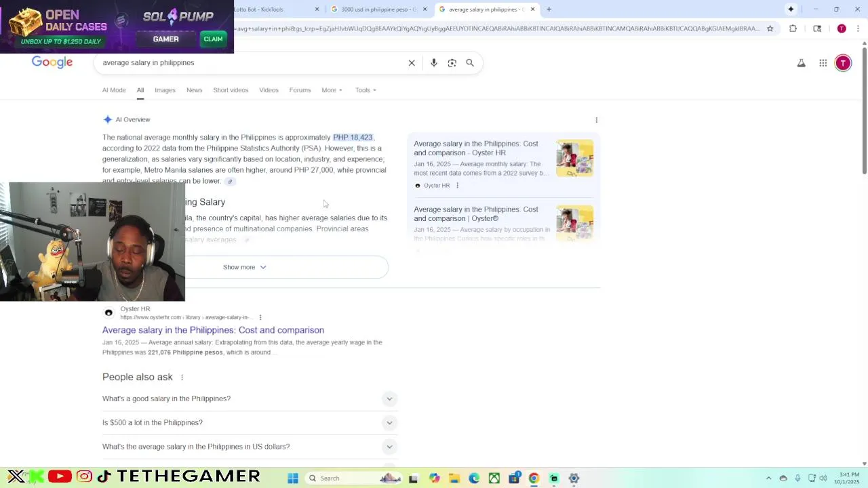Viewport: 868px width, 488px height.
Task: Click the Google search input field
Action: 251,62
